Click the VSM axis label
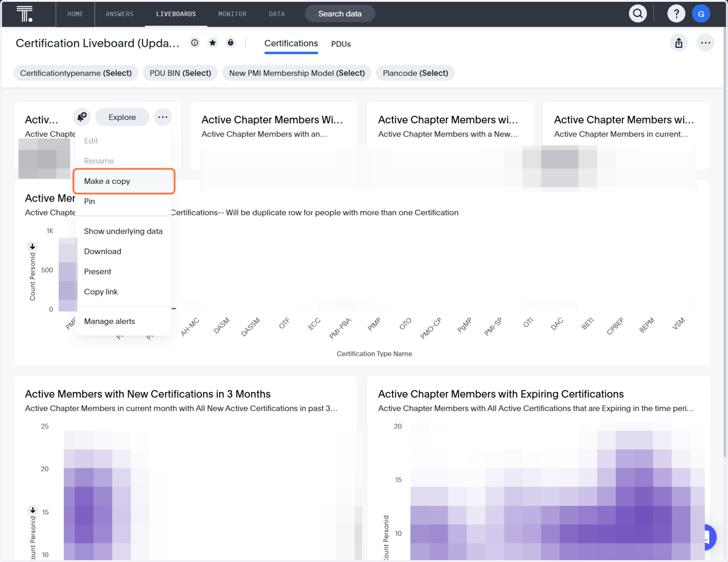Screen dimensions: 728x562 [678, 323]
